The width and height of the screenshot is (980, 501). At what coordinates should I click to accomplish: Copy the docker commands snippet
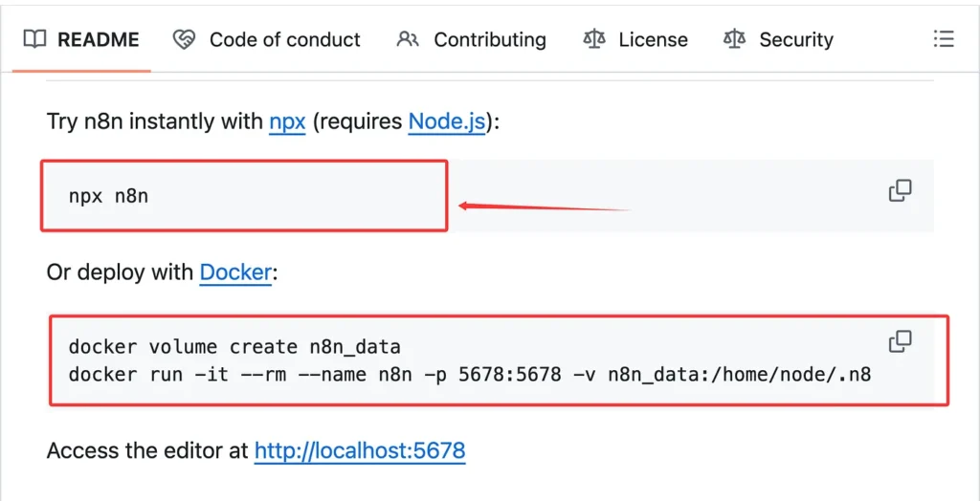(x=900, y=341)
